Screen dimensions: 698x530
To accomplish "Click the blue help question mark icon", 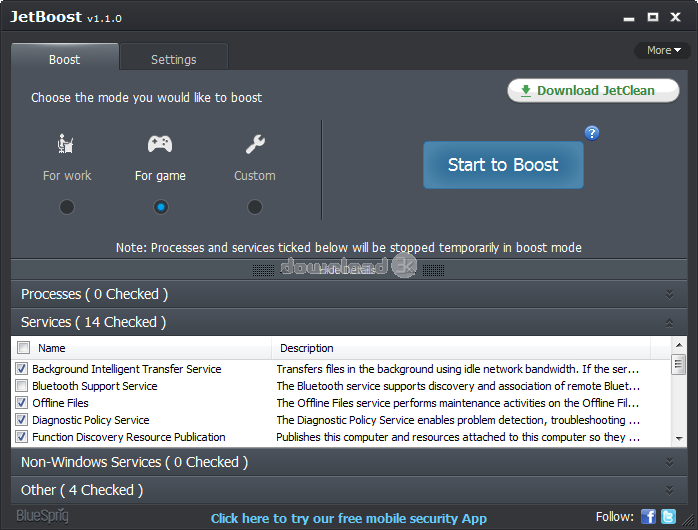I will pos(592,133).
